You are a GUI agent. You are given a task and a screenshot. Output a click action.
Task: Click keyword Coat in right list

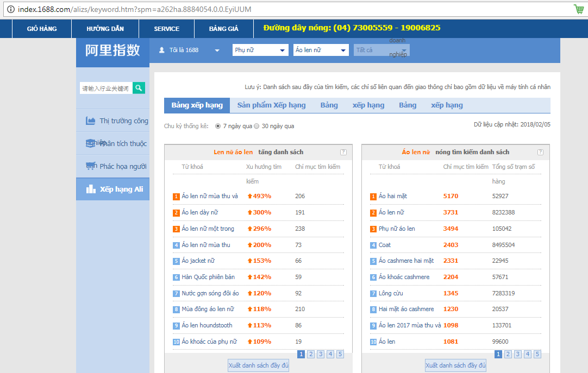pyautogui.click(x=385, y=245)
